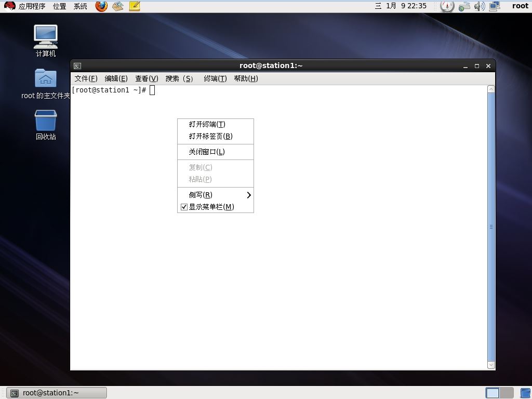Click root@station1 taskbar window button
Screen dimensions: 532x399
pos(57,393)
